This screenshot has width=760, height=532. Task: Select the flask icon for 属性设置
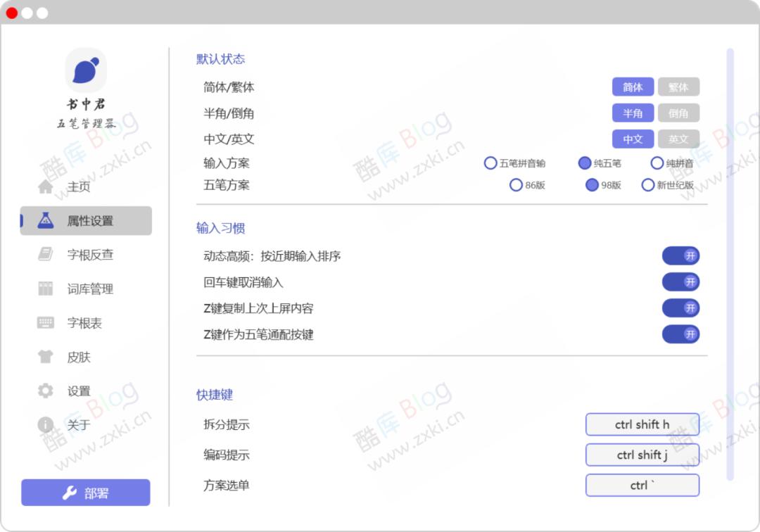45,220
